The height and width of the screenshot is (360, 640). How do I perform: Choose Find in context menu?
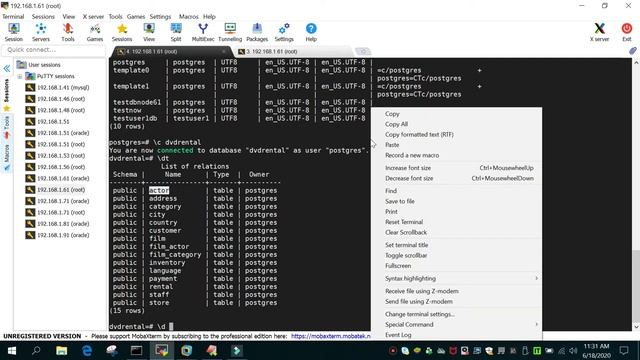coord(457,191)
